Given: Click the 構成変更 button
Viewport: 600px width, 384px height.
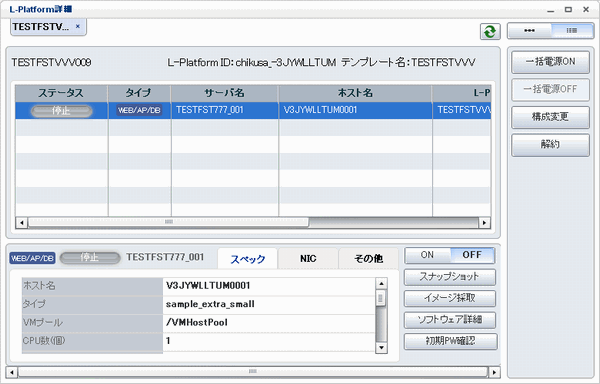Looking at the screenshot, I should [x=550, y=117].
